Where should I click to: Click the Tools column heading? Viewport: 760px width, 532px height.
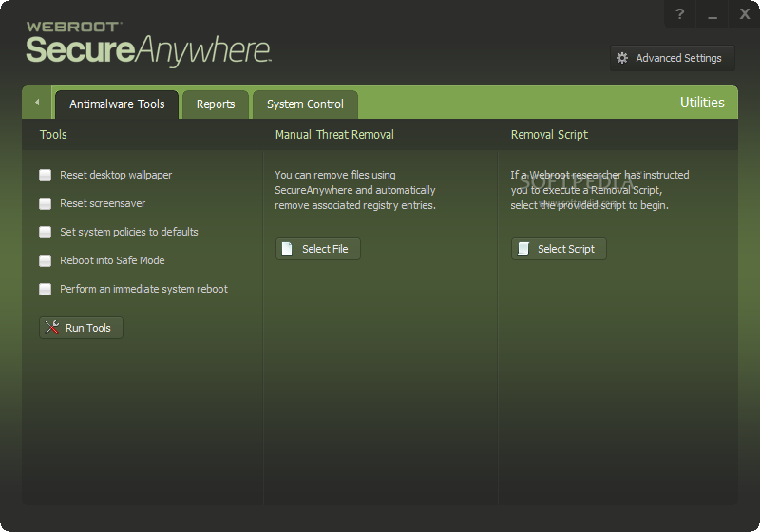[x=53, y=135]
